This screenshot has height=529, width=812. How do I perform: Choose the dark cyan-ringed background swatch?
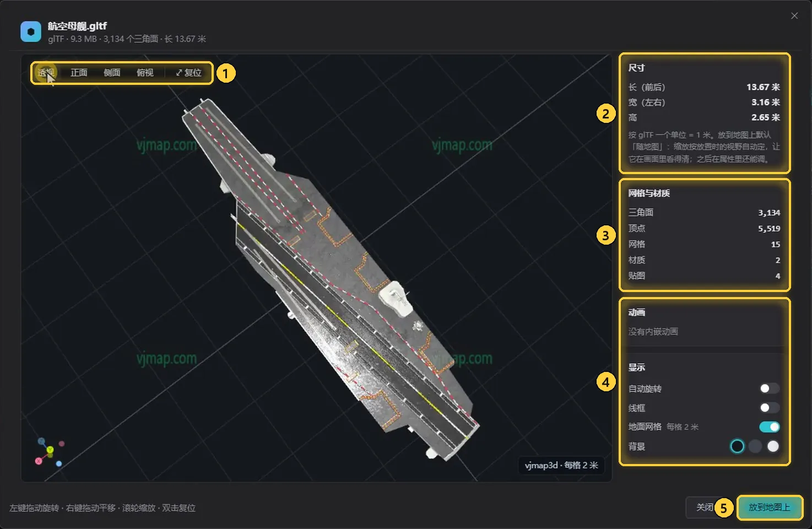coord(737,446)
